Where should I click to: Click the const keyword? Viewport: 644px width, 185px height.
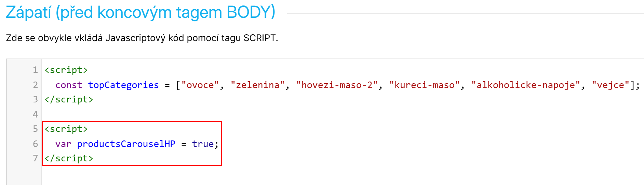tap(69, 85)
